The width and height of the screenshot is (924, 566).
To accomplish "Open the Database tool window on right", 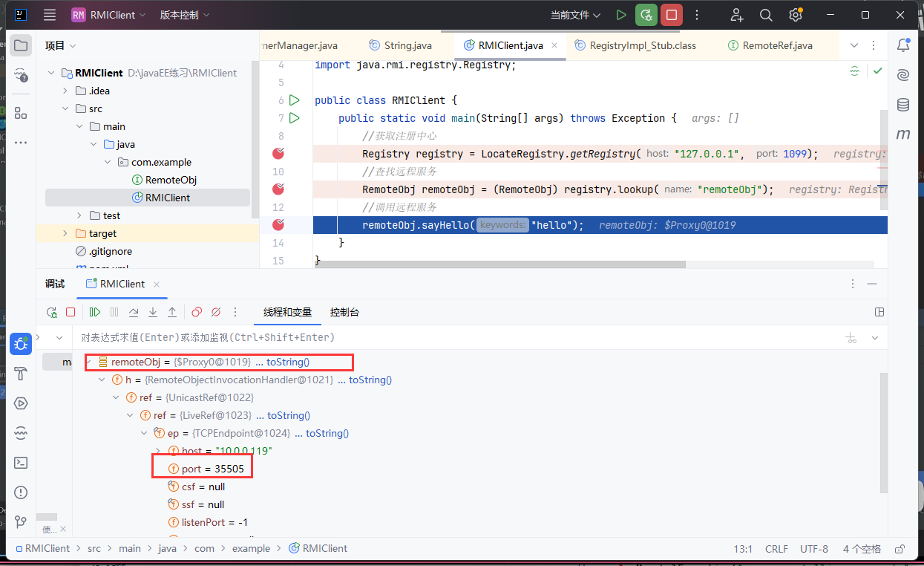I will 903,105.
